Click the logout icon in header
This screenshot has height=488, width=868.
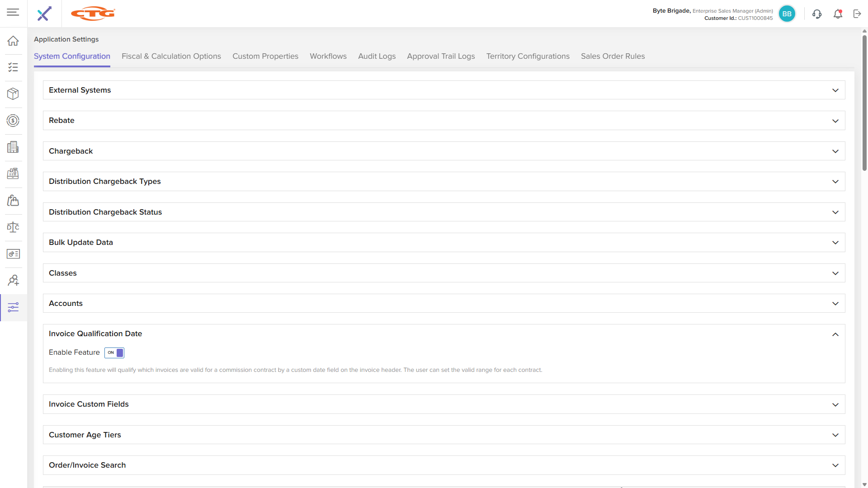click(857, 14)
